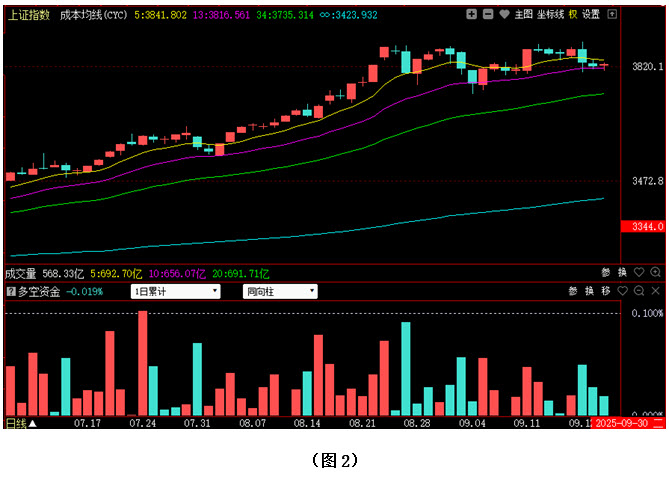Click the 成交量 volume panel label
Image resolution: width=669 pixels, height=482 pixels.
coord(20,273)
